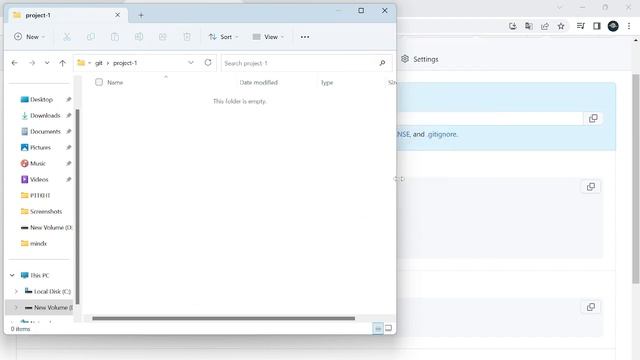The width and height of the screenshot is (640, 360).
Task: Copy the third code block in browser
Action: (x=591, y=307)
